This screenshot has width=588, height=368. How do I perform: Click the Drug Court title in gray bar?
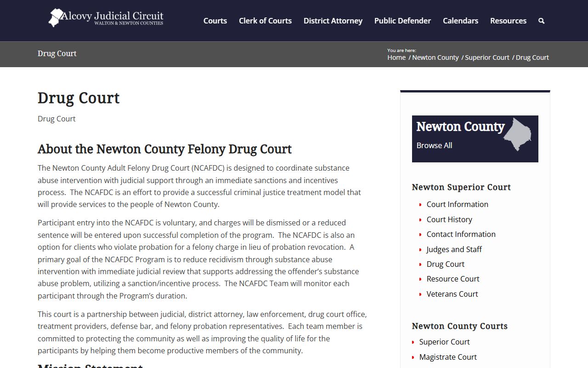pyautogui.click(x=57, y=53)
